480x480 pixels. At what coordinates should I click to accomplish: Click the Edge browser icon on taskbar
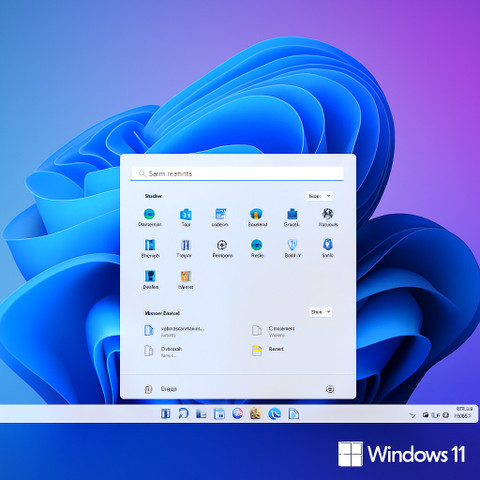point(275,414)
